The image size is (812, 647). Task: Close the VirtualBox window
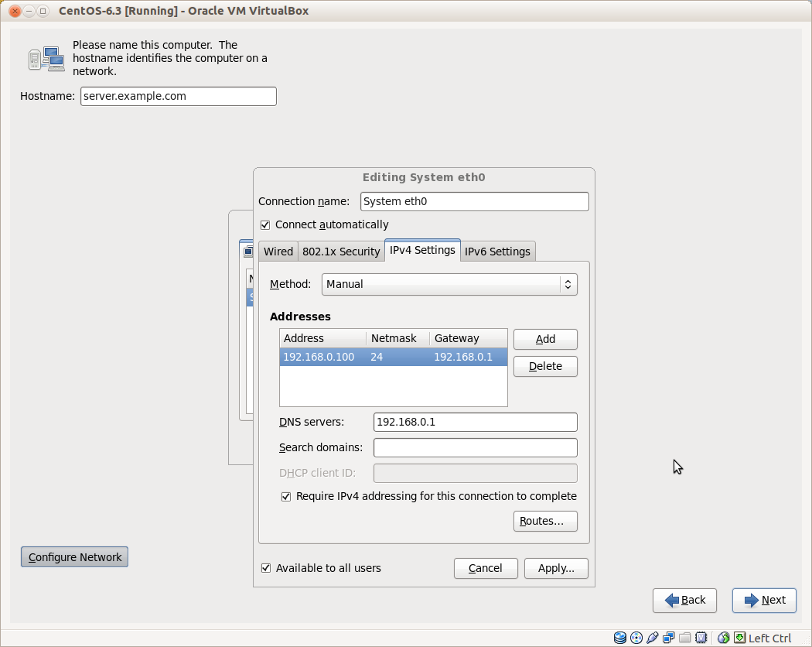(x=15, y=11)
